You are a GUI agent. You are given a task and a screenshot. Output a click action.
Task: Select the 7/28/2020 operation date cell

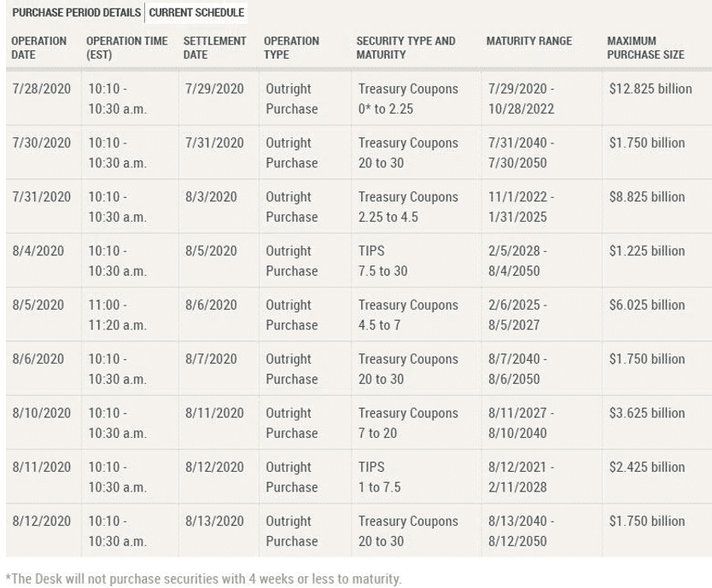point(41,90)
